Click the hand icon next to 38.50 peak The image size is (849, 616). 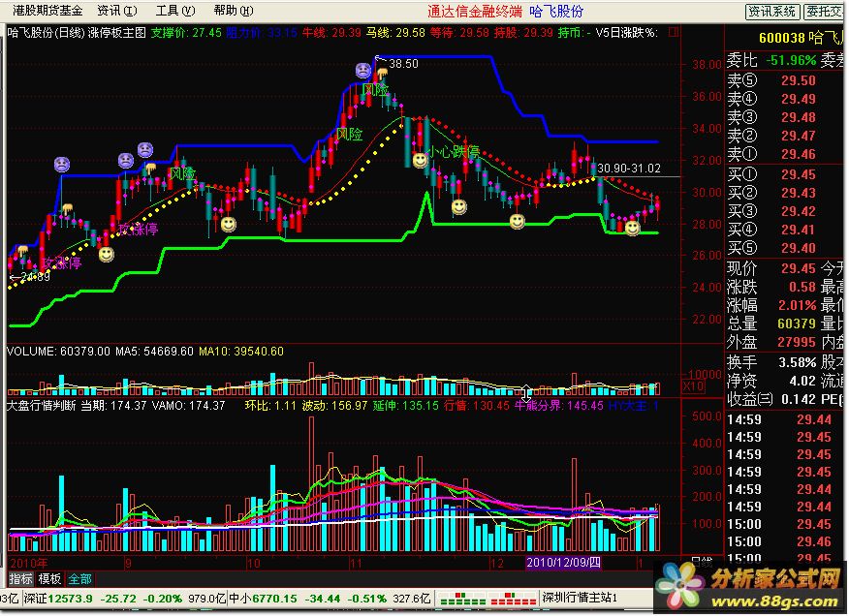pos(382,73)
